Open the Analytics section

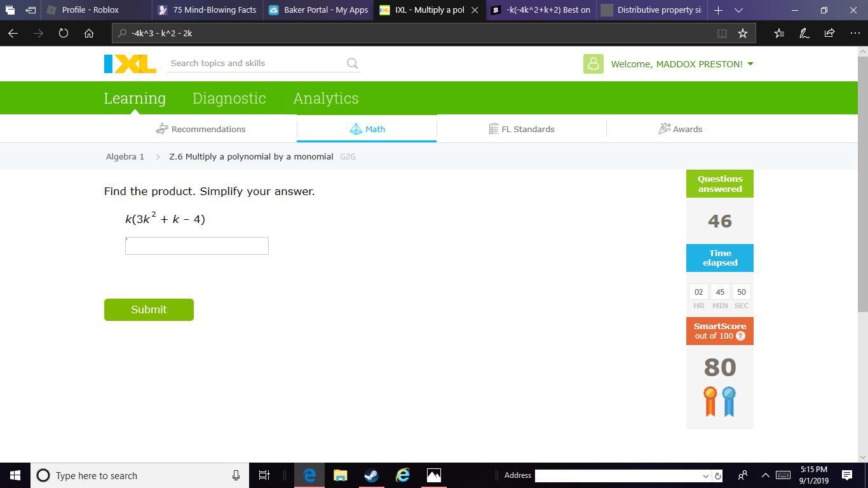[326, 98]
